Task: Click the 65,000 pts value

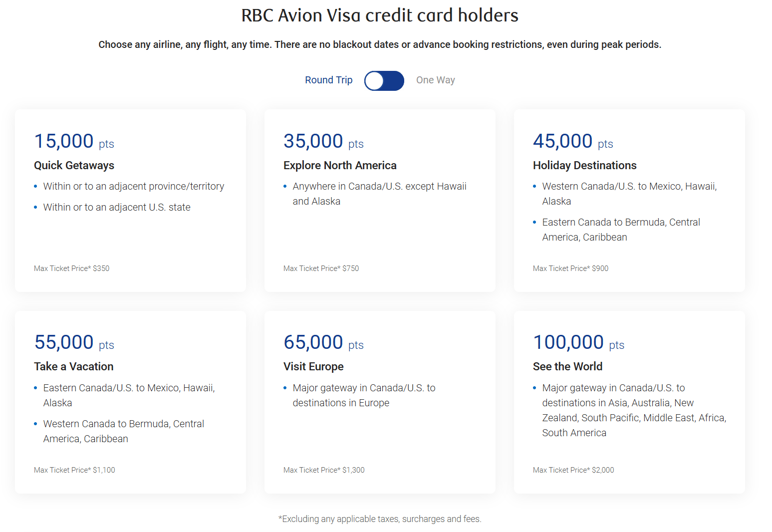Action: click(x=323, y=342)
